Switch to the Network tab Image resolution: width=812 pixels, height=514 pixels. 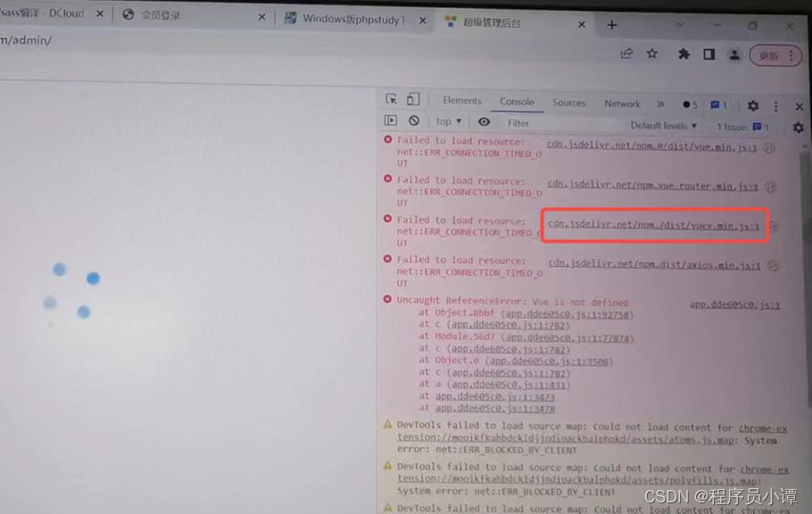click(x=622, y=104)
